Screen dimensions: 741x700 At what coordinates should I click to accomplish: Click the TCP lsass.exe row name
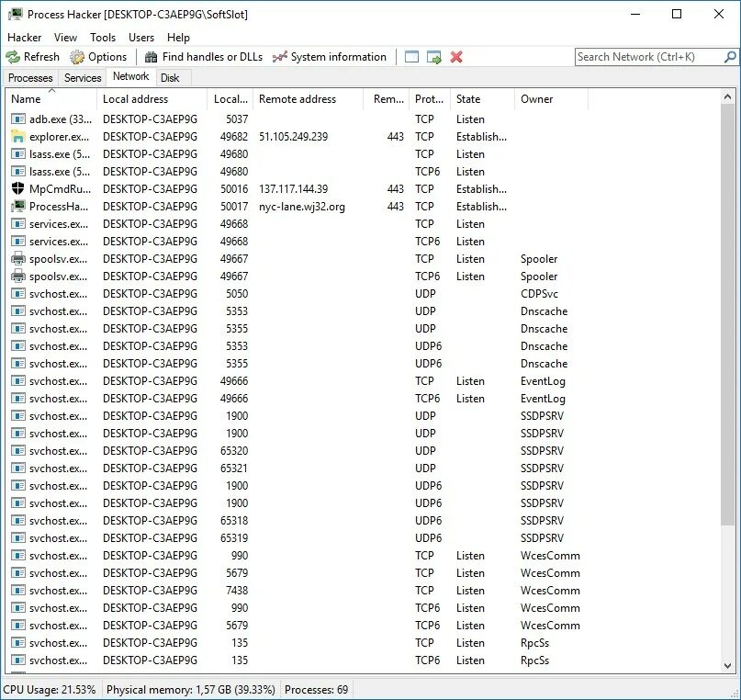[60, 154]
